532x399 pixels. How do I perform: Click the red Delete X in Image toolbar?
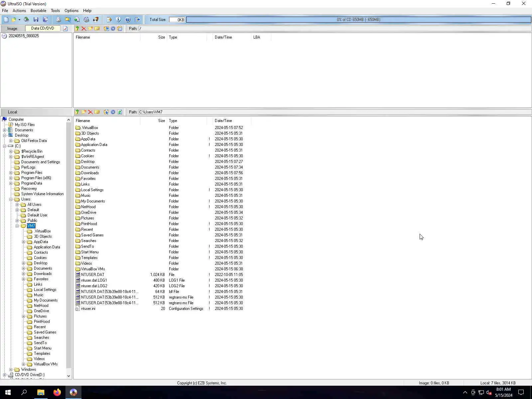point(84,29)
